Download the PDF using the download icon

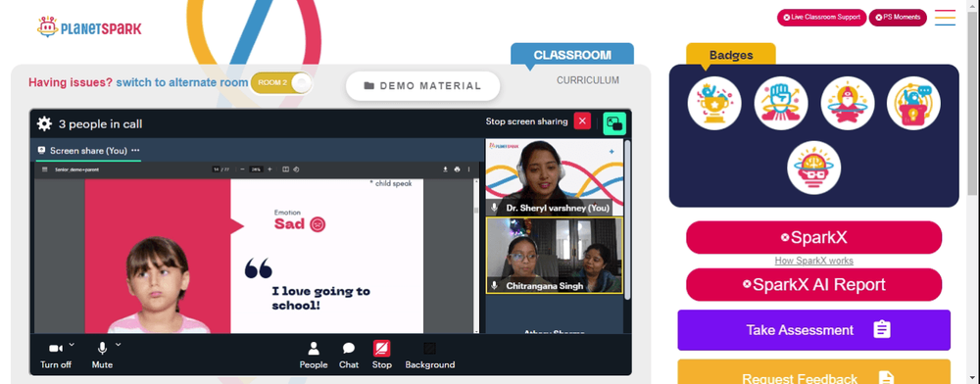445,169
